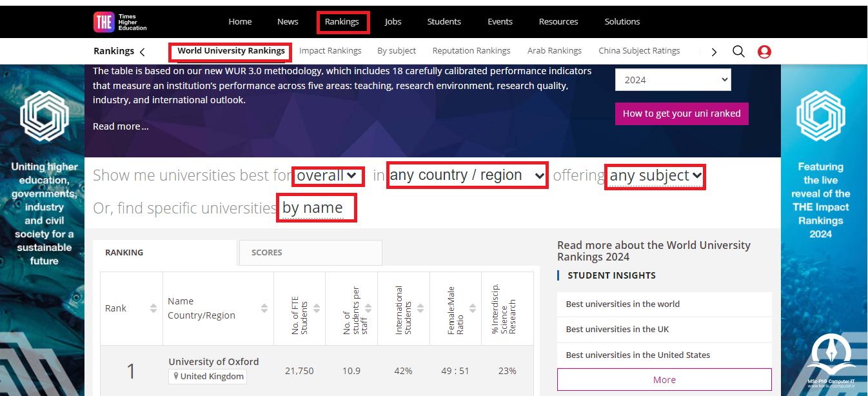868x396 pixels.
Task: Click the 42% international students value
Action: [404, 371]
